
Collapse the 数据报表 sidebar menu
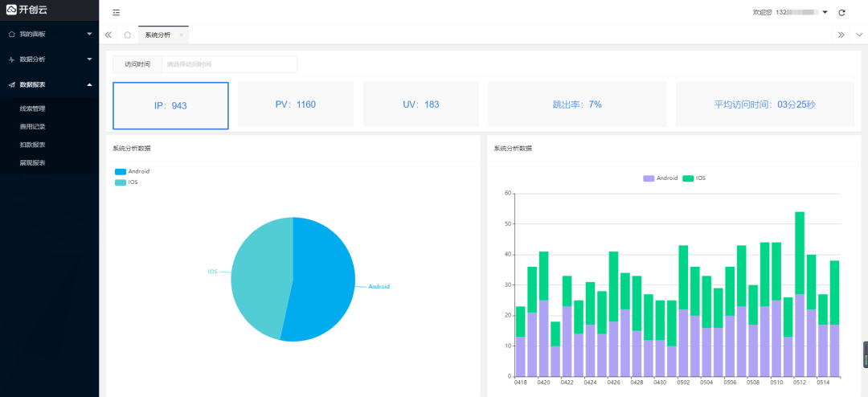[48, 84]
